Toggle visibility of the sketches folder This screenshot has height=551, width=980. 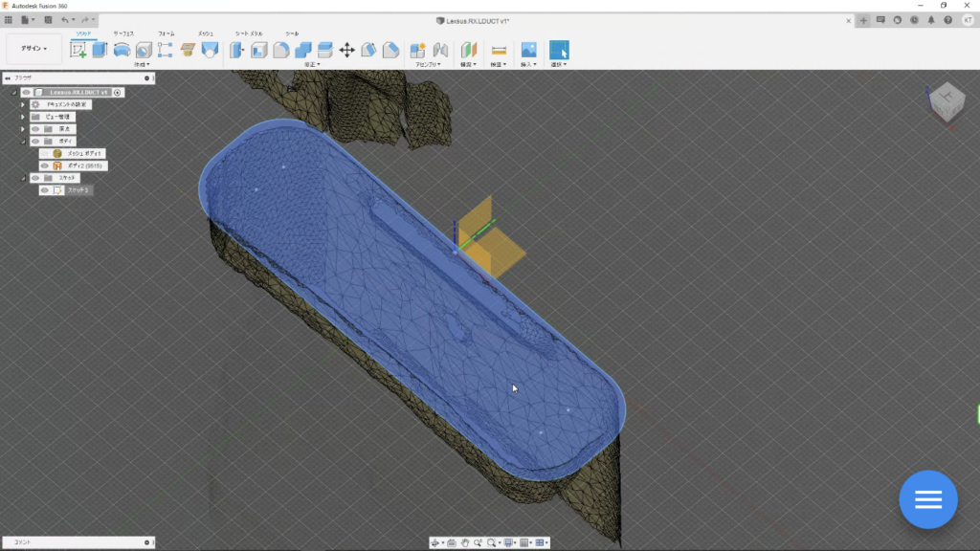(x=35, y=178)
